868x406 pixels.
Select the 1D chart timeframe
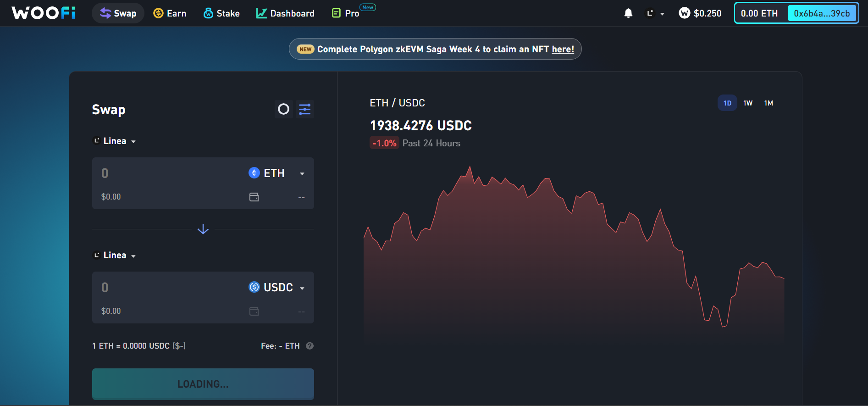tap(727, 103)
